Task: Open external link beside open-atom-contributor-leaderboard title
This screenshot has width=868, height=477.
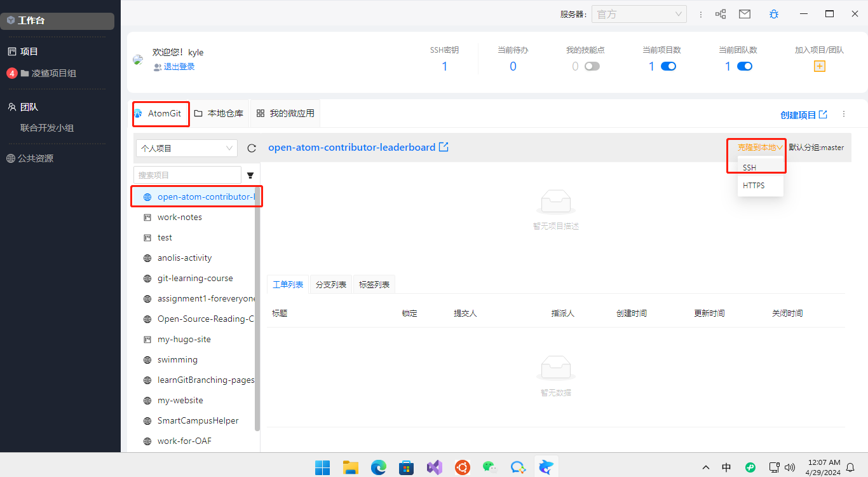Action: (444, 147)
